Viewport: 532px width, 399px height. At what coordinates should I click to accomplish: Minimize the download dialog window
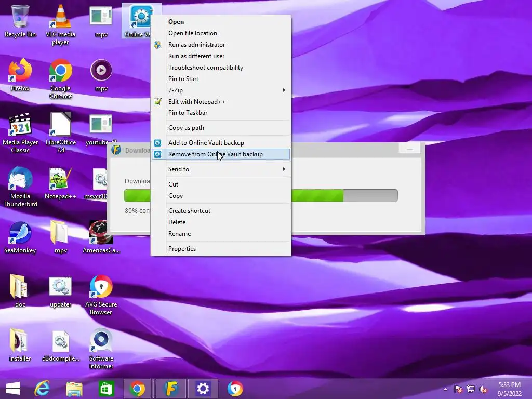pos(409,149)
